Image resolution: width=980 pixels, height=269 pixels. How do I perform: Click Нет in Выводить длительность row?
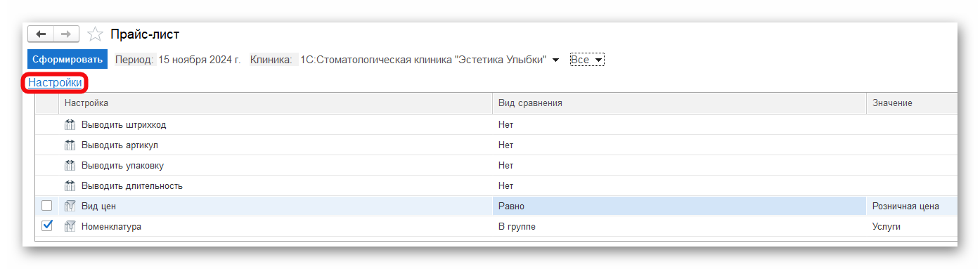click(x=506, y=186)
